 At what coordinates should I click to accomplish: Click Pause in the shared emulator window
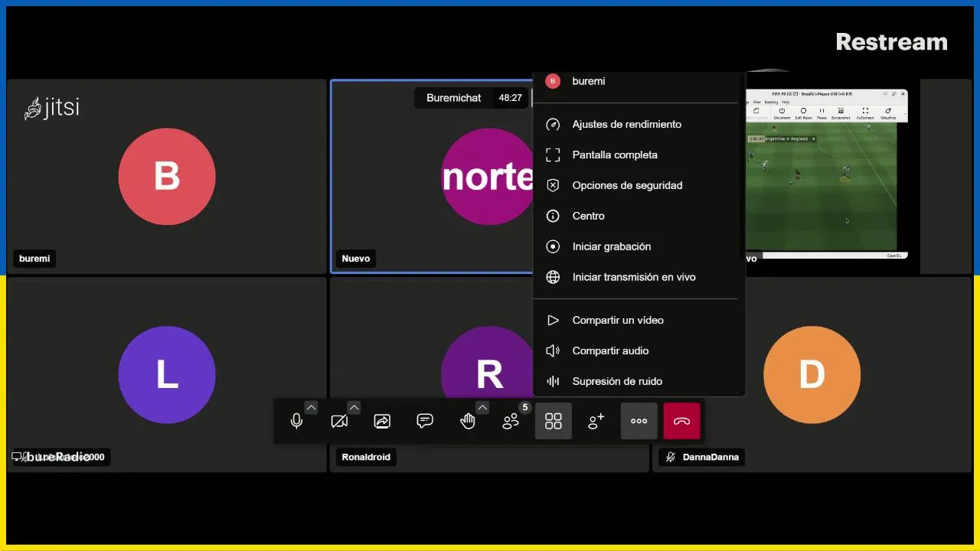click(x=822, y=113)
